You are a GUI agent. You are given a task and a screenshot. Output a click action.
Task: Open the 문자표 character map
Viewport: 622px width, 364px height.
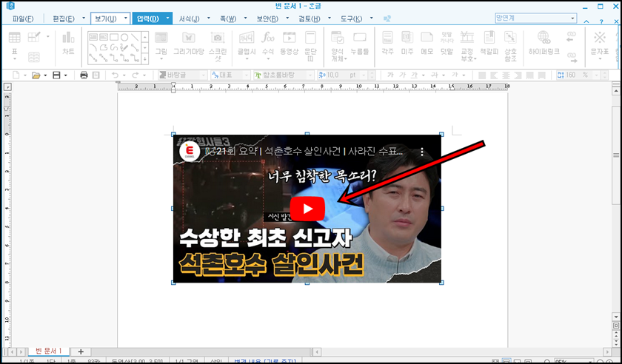pyautogui.click(x=599, y=44)
